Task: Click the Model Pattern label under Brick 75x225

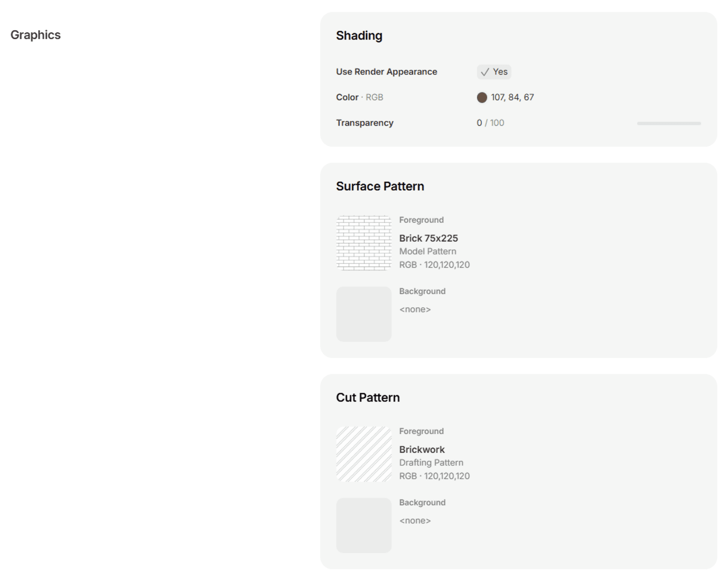Action: pyautogui.click(x=428, y=251)
